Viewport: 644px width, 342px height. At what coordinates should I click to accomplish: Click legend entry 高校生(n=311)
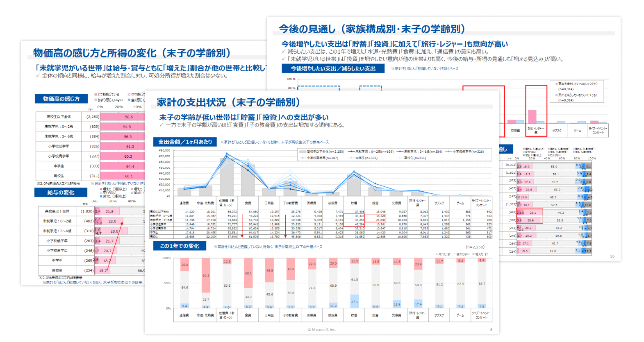click(412, 158)
